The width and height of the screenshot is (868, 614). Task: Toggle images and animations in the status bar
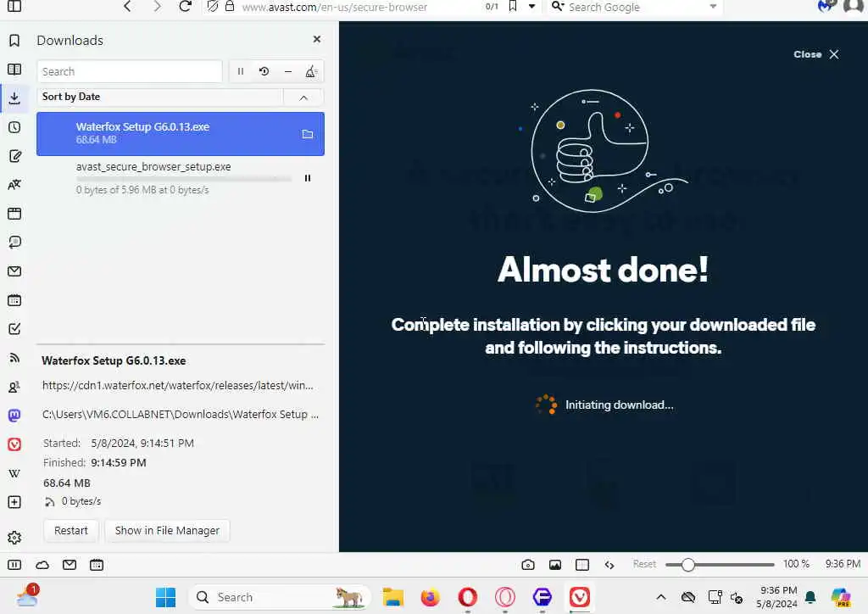point(555,565)
